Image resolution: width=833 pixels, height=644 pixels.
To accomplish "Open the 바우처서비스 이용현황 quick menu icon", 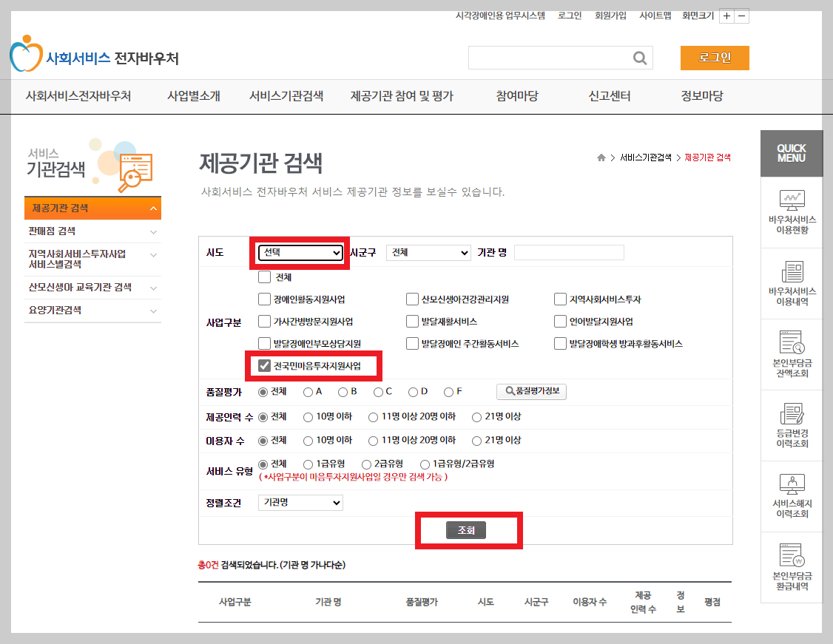I will point(792,212).
